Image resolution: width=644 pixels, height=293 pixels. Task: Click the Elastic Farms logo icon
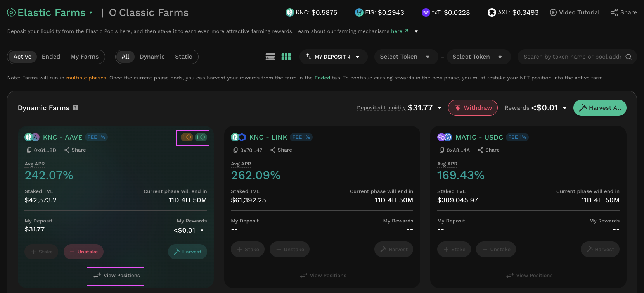(x=11, y=12)
